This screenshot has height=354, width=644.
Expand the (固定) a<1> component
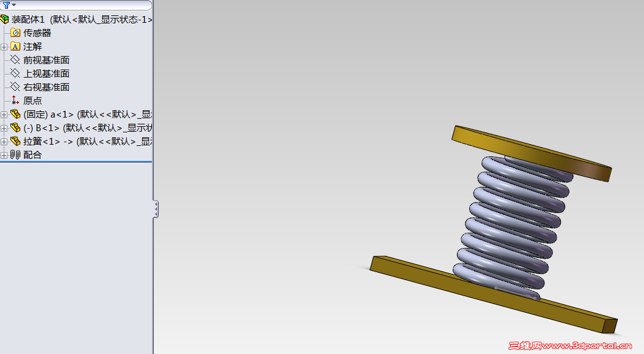pos(4,115)
